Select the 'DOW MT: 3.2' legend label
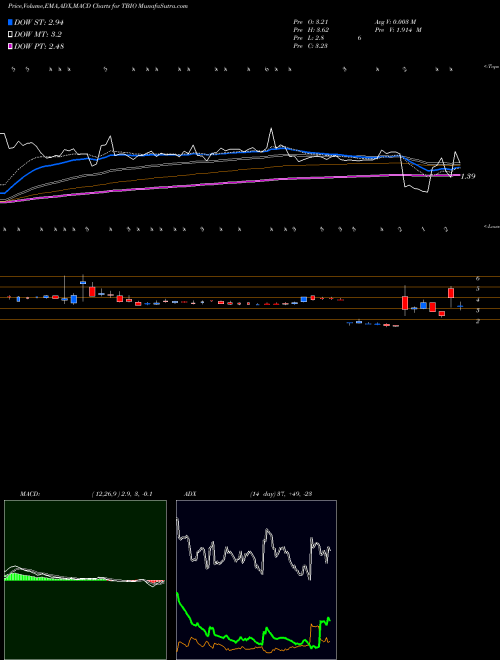 (x=38, y=35)
